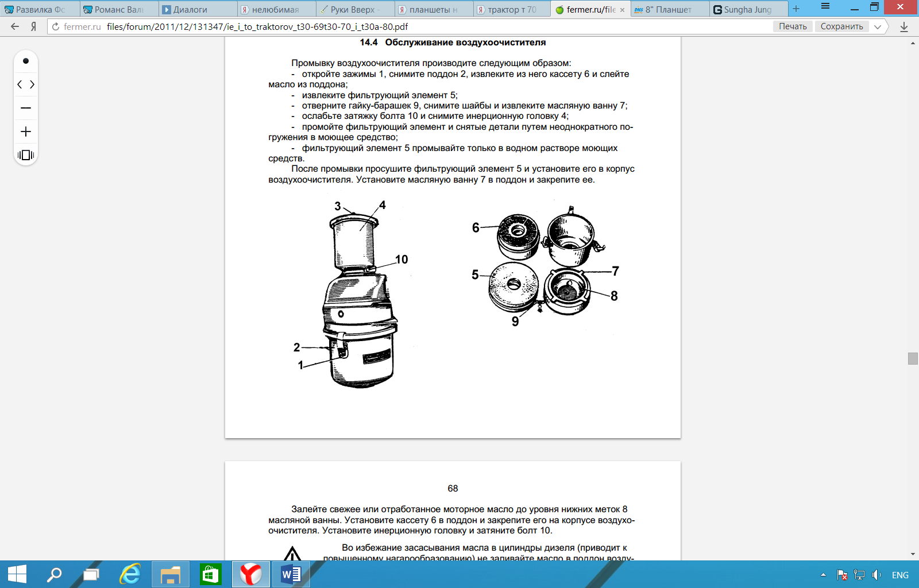
Task: Launch Internet Explorer from taskbar
Action: pos(130,574)
